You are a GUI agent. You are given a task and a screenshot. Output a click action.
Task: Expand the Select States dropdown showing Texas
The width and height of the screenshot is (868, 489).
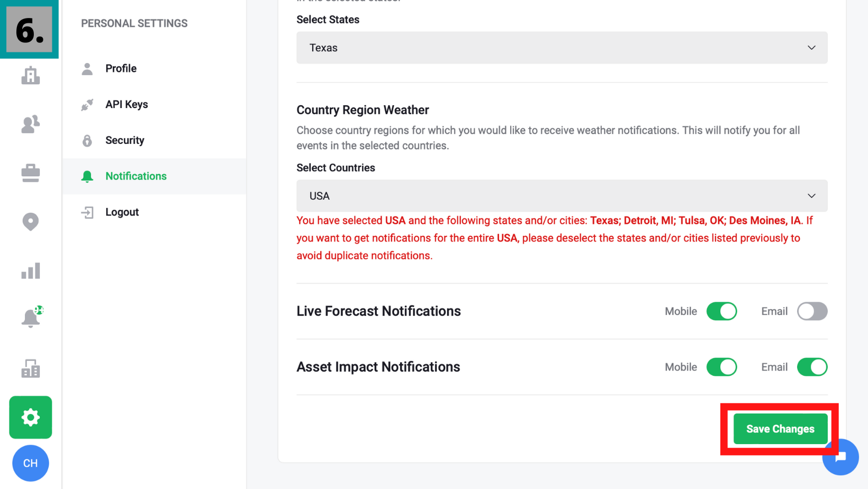coord(562,48)
